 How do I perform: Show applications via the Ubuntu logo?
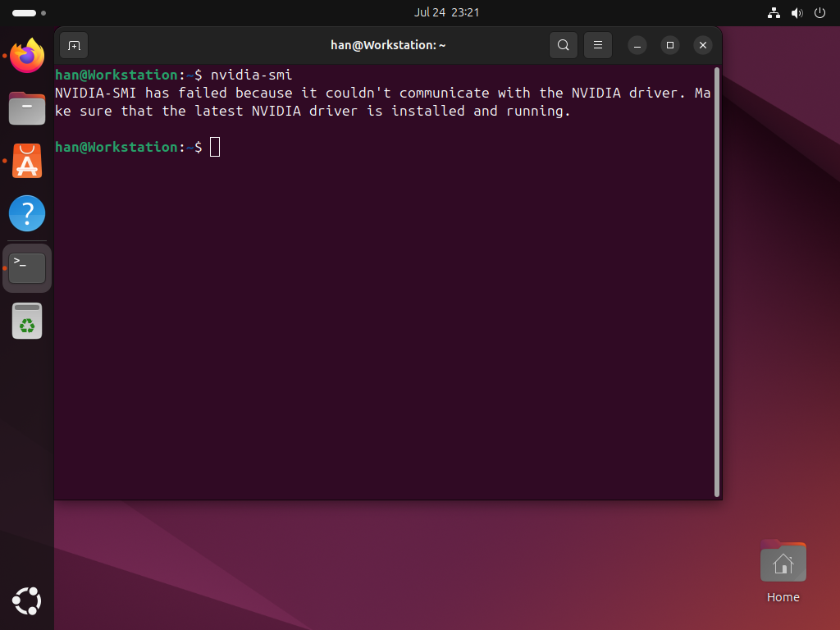[27, 601]
